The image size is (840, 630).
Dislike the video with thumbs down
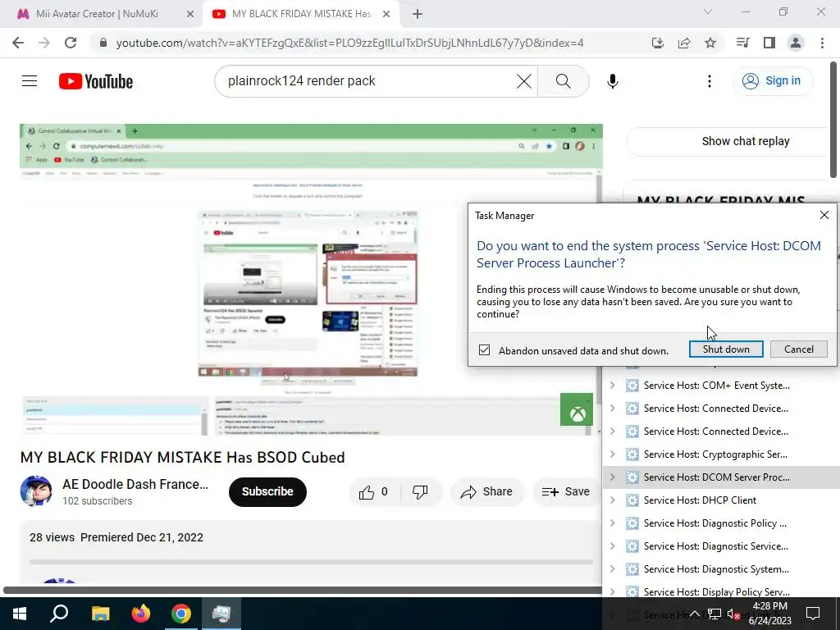point(421,492)
